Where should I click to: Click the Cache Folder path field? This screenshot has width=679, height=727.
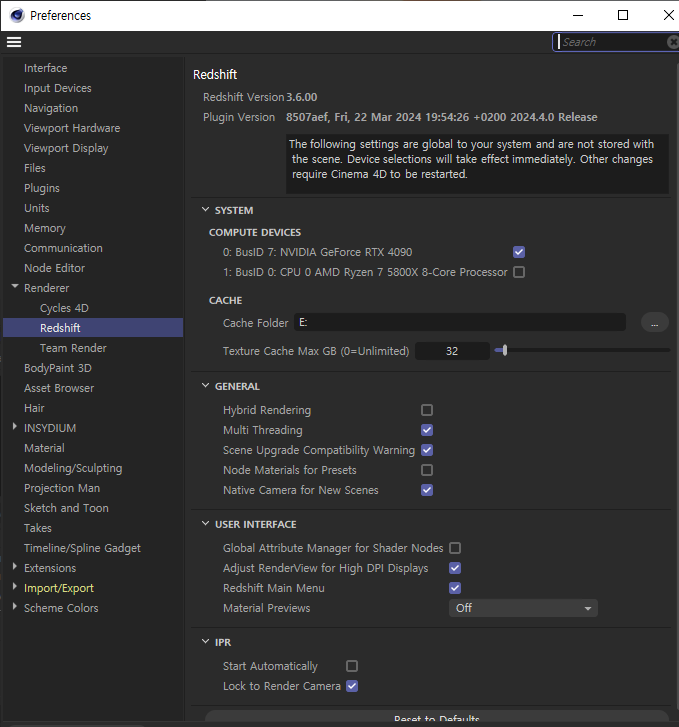coord(460,322)
